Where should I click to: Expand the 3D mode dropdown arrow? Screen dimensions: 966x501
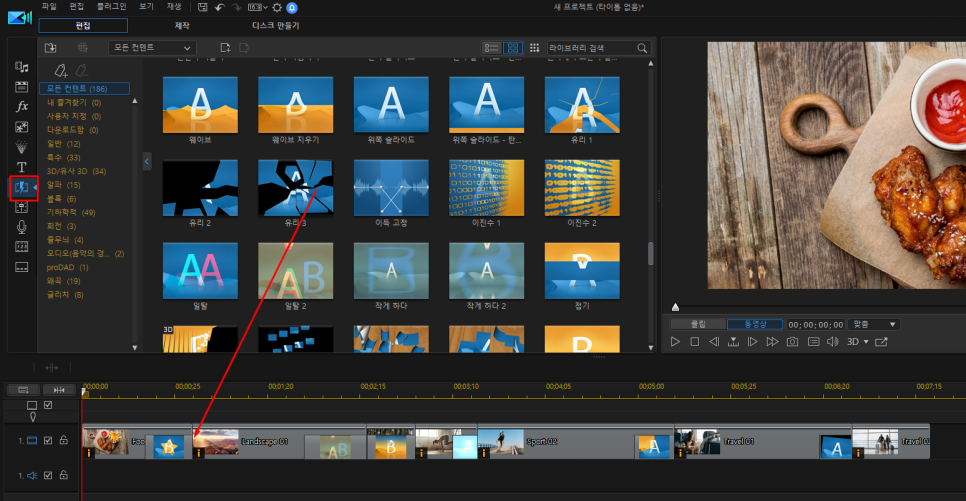click(866, 341)
